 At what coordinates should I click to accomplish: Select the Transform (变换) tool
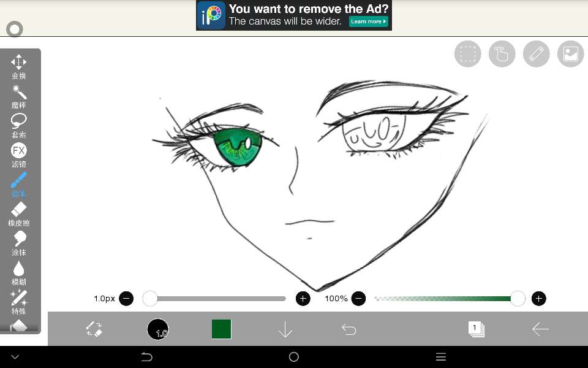pyautogui.click(x=19, y=66)
